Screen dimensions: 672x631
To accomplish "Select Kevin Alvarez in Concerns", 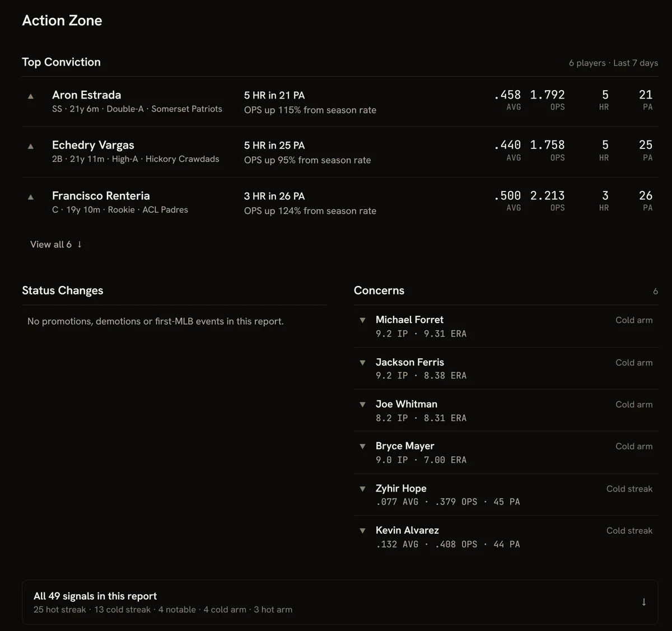I will click(407, 530).
